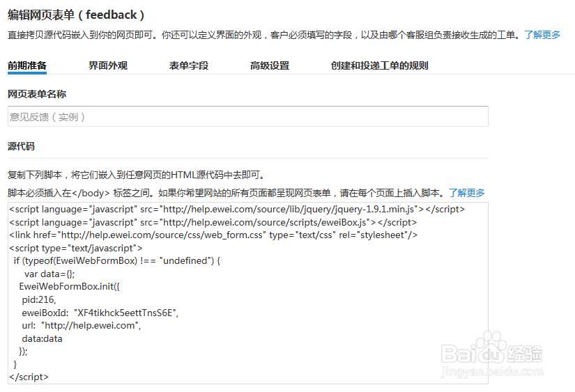Select the 表单字段 tab
The height and width of the screenshot is (392, 575).
pyautogui.click(x=189, y=65)
